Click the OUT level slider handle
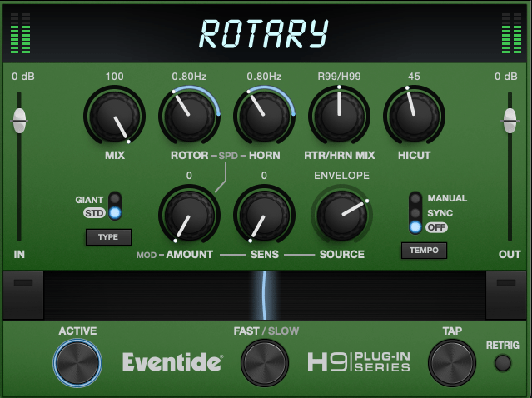This screenshot has height=398, width=532. [509, 122]
